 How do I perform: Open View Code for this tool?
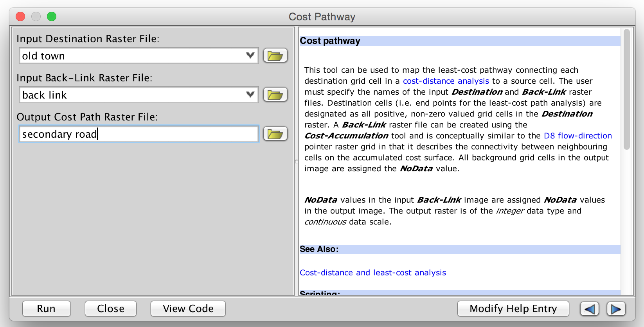point(188,309)
